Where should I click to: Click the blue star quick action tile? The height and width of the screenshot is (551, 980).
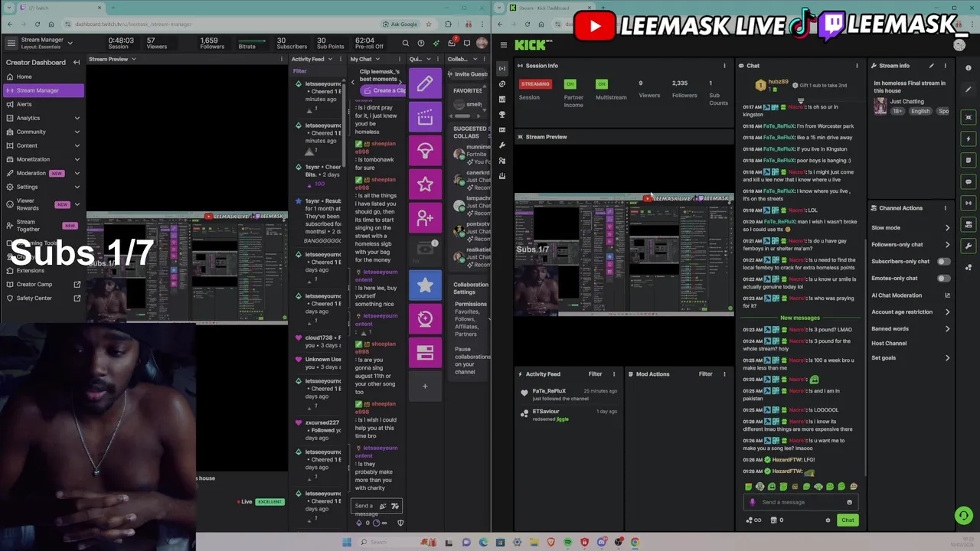click(x=425, y=285)
